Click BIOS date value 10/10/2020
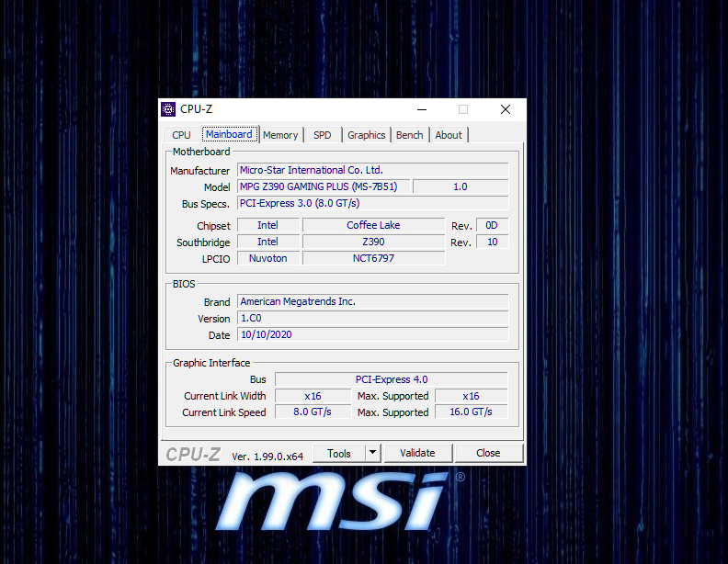Screen dimensions: 728x564 pos(373,335)
